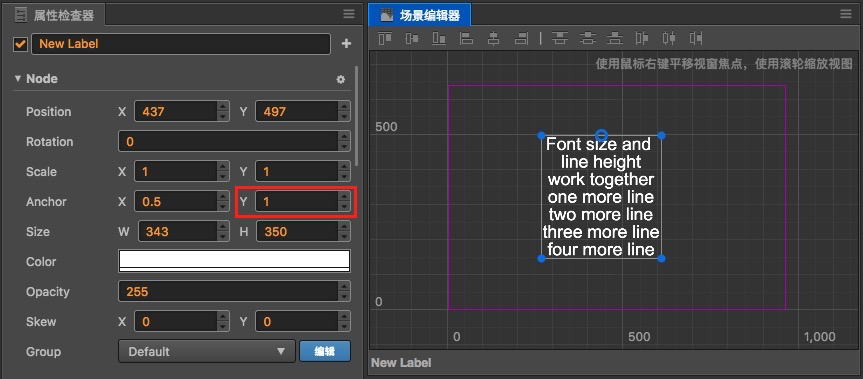Click the Position X stepper arrows
The image size is (863, 379).
[x=223, y=111]
